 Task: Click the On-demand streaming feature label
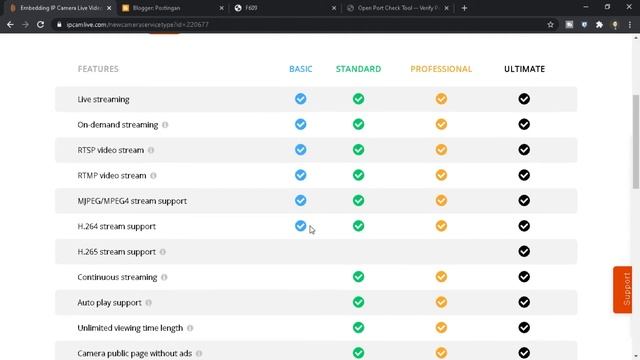click(118, 125)
